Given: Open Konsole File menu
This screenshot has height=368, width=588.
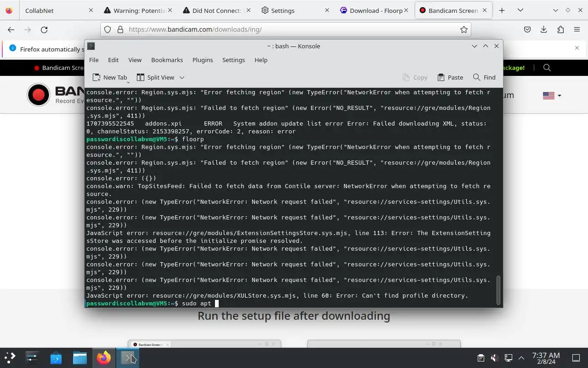Looking at the screenshot, I should click(x=94, y=60).
